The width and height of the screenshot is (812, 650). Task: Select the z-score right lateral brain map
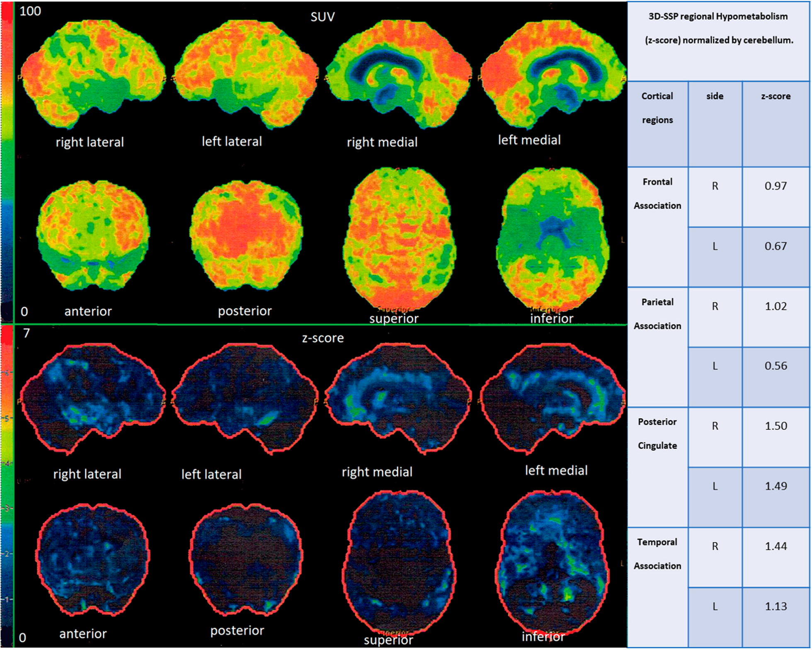[93, 399]
